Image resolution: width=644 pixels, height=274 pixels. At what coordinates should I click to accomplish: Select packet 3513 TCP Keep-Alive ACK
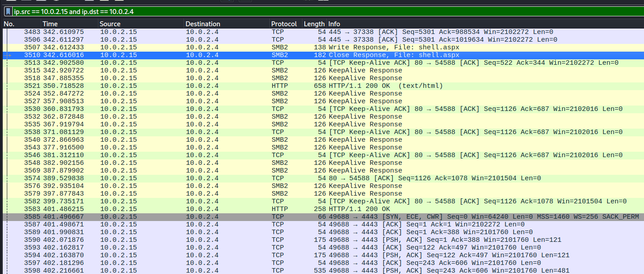[x=323, y=63]
